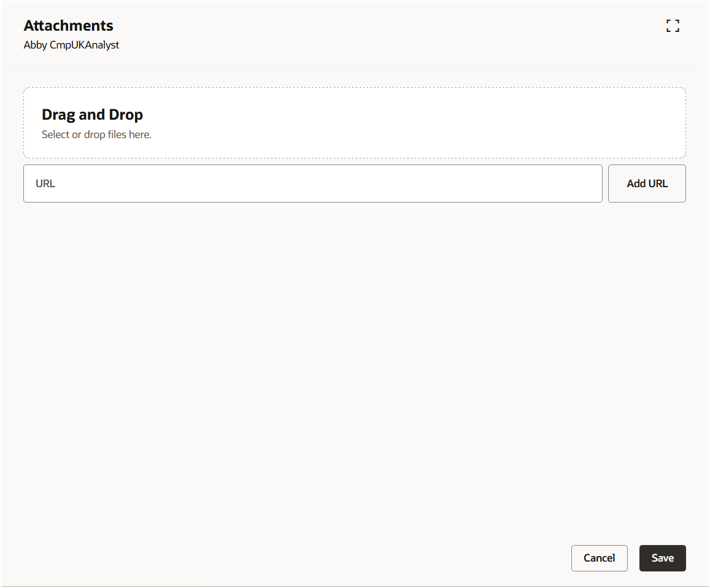
Task: Focus the URL input field
Action: [313, 184]
